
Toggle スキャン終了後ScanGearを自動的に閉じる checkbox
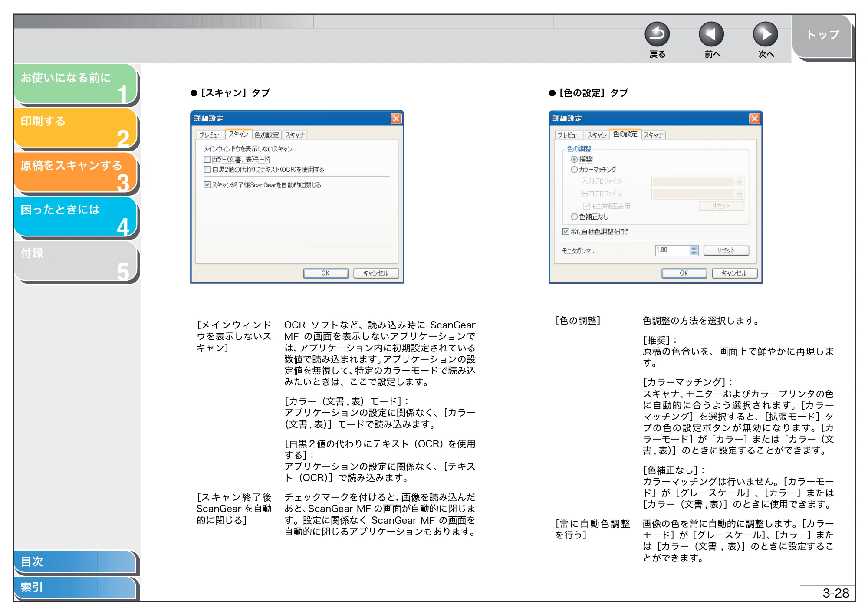tap(207, 185)
